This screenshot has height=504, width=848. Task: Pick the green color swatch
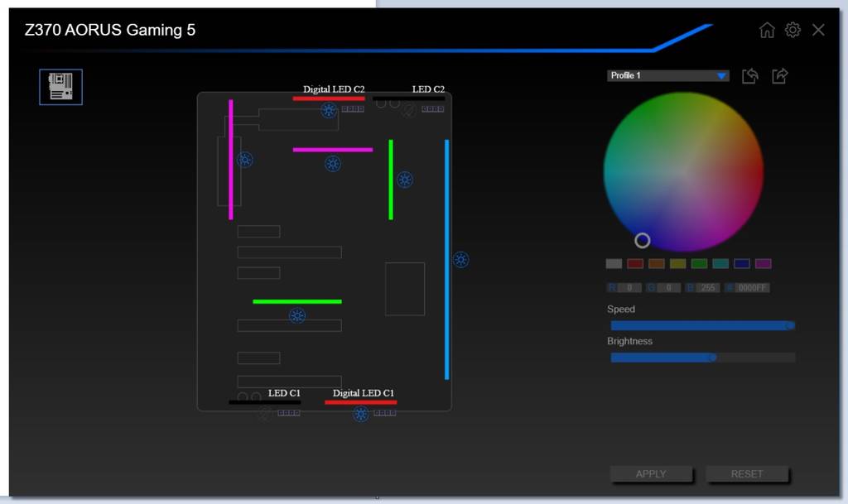click(699, 264)
